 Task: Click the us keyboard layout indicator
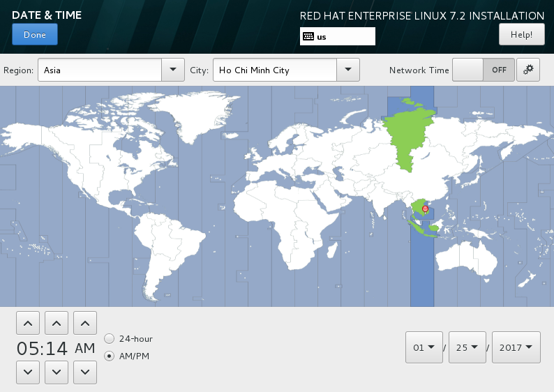tap(338, 36)
